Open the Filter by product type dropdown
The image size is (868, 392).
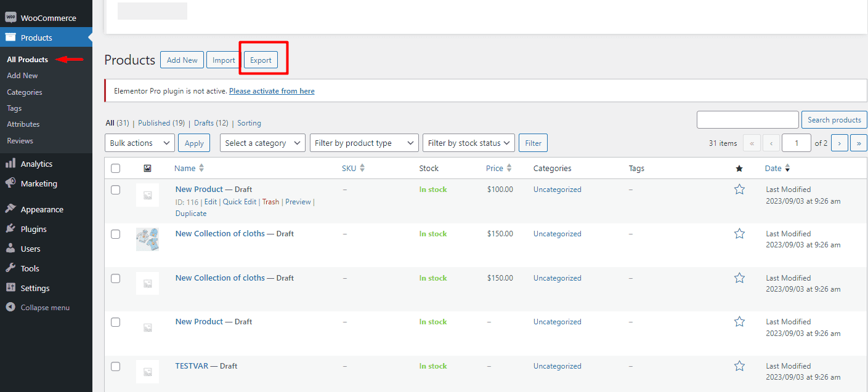click(364, 142)
